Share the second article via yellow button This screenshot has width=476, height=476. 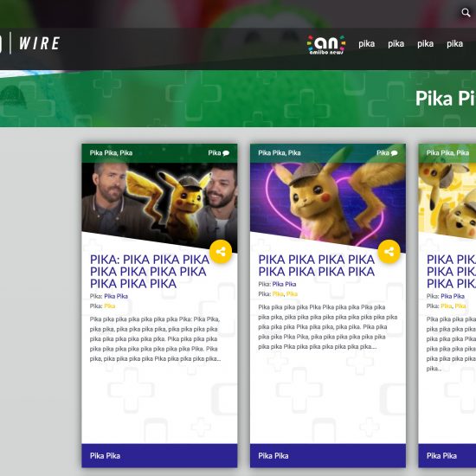point(389,251)
